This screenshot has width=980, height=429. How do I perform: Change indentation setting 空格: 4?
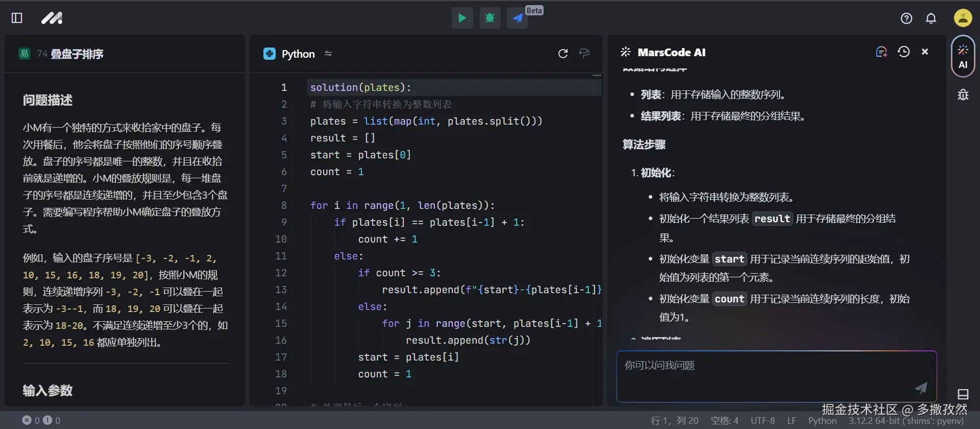click(x=724, y=421)
